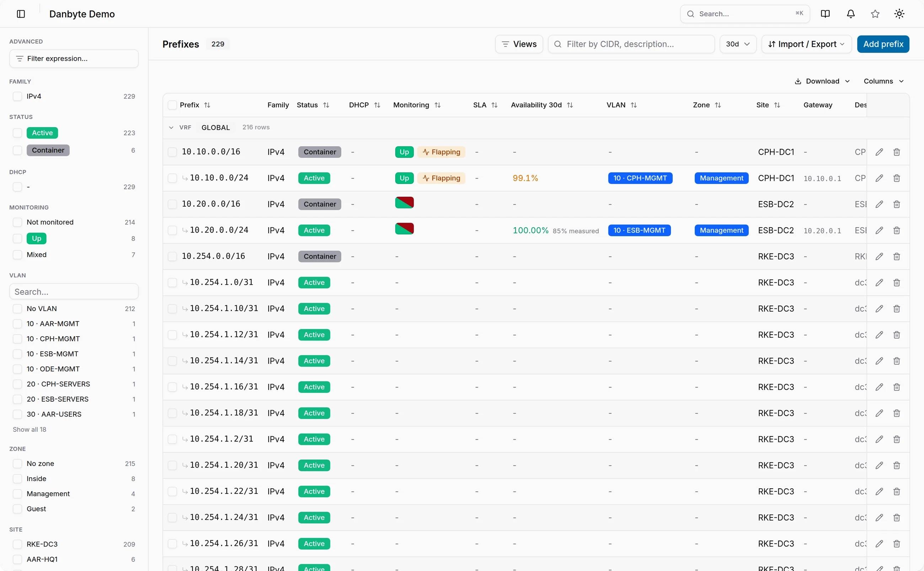Screen dimensions: 924x571
Task: Edit the 10.20.0.0/24 prefix row
Action: pyautogui.click(x=879, y=230)
